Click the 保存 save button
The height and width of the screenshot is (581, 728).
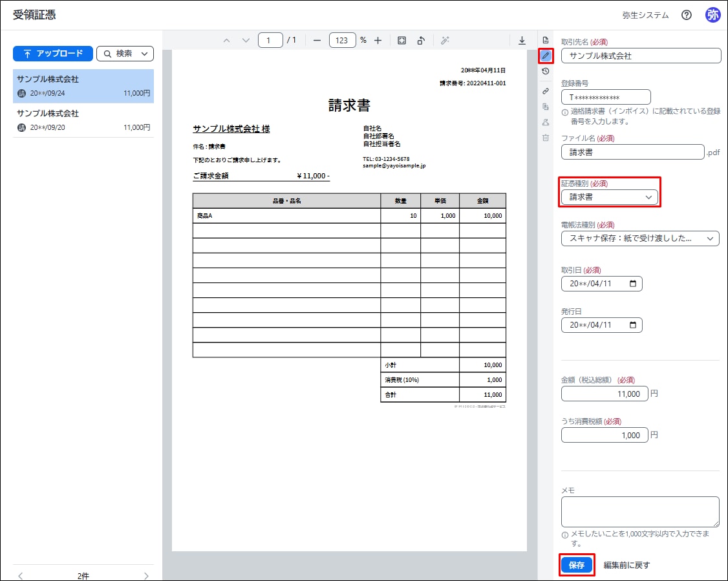click(576, 565)
